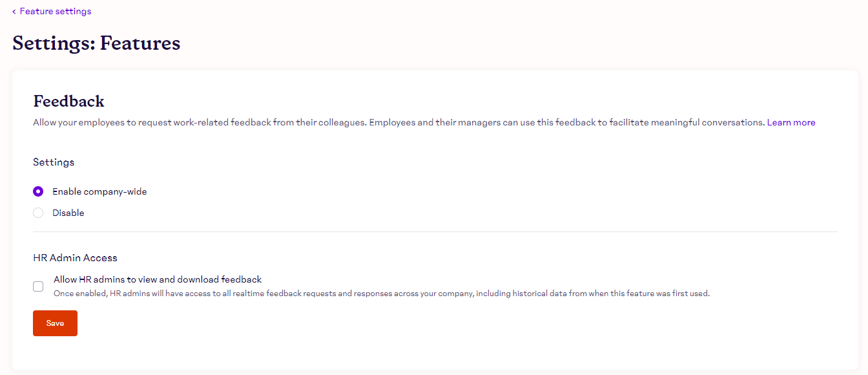This screenshot has height=375, width=868.
Task: Click the "Feedback" section heading
Action: pyautogui.click(x=68, y=101)
